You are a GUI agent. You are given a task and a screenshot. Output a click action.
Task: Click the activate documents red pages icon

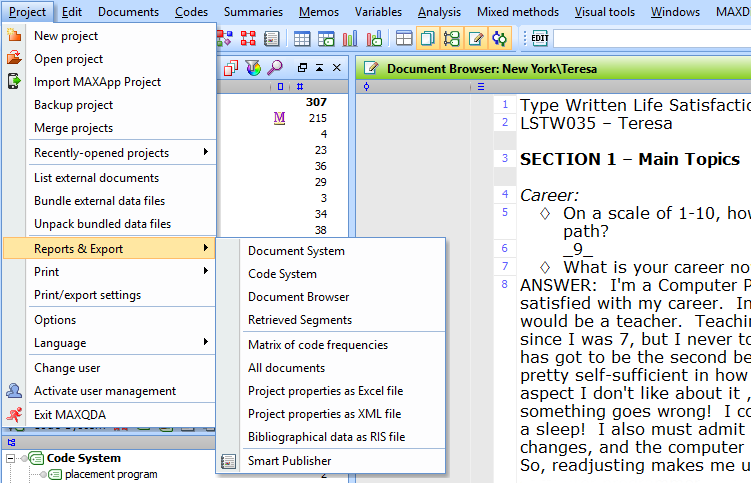pyautogui.click(x=231, y=68)
